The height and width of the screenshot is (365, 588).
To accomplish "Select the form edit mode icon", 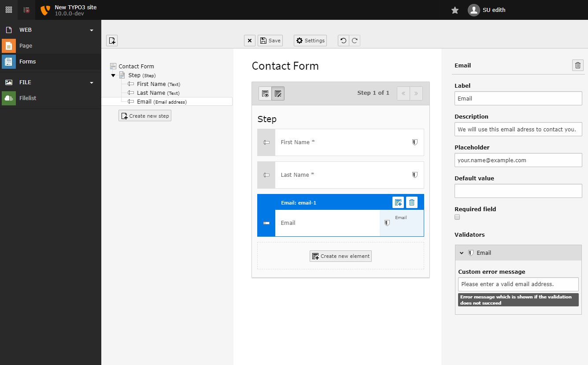I will (x=278, y=93).
